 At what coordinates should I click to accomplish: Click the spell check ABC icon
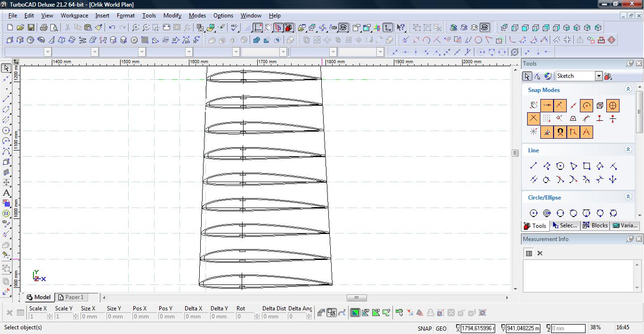coord(234,27)
